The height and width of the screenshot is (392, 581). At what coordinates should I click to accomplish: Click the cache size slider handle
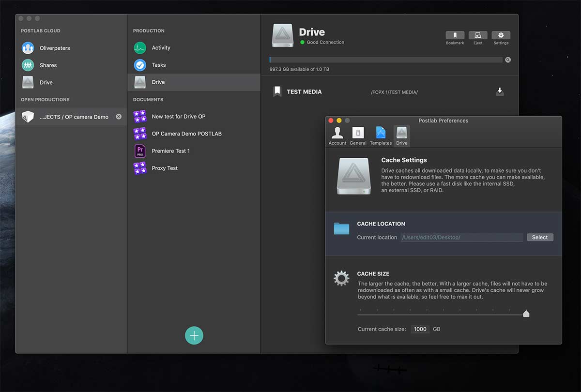(x=526, y=314)
